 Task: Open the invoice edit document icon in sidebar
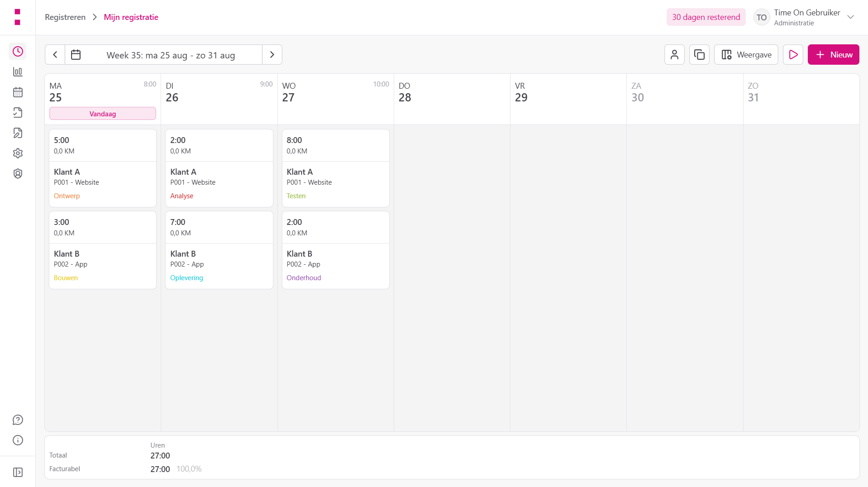point(18,133)
